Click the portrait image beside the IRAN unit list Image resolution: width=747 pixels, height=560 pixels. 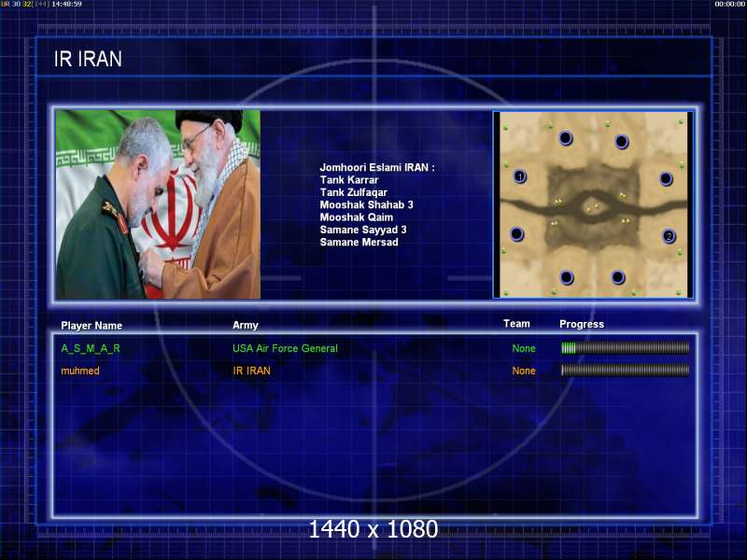(158, 204)
